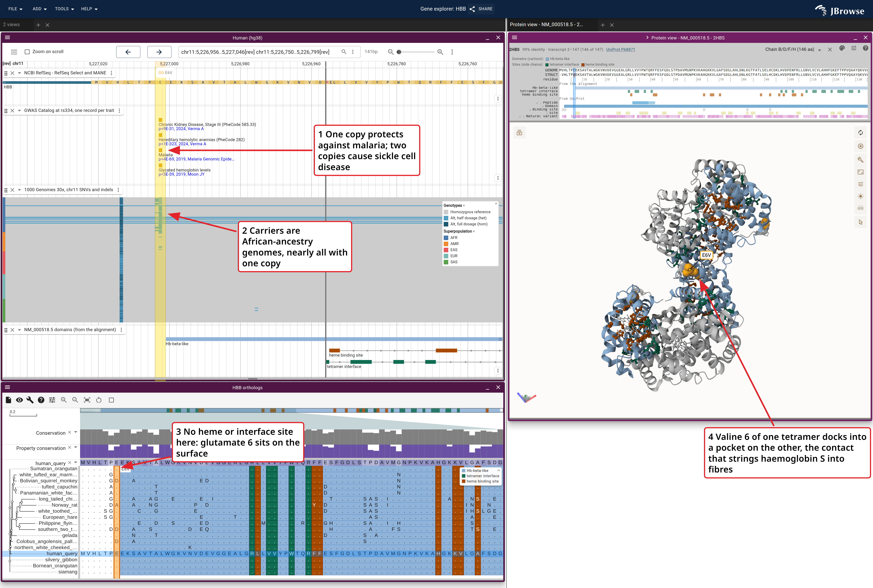The image size is (873, 588).
Task: Toggle the square checkbox in HBB orthologs toolbar
Action: [111, 400]
